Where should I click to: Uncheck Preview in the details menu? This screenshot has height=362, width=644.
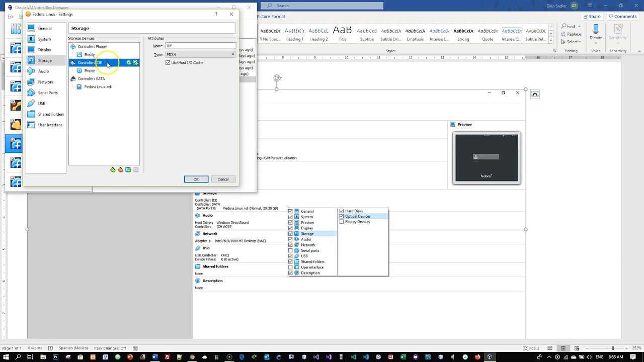point(290,222)
